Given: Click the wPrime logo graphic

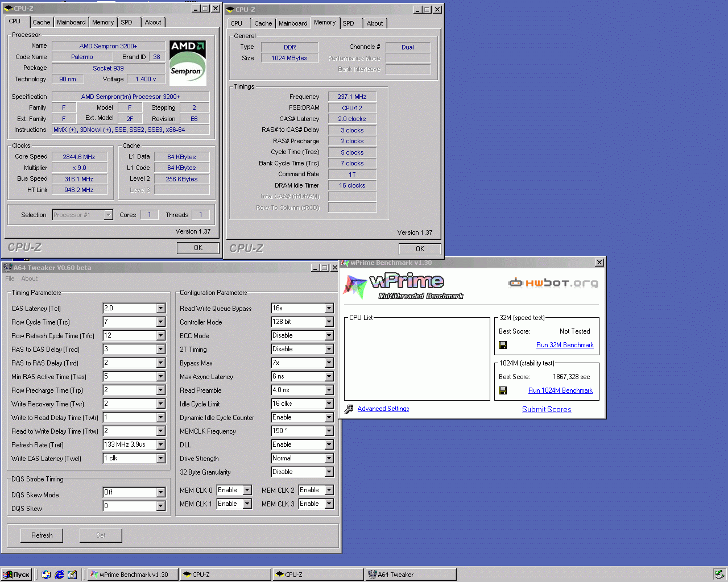Looking at the screenshot, I should click(404, 286).
